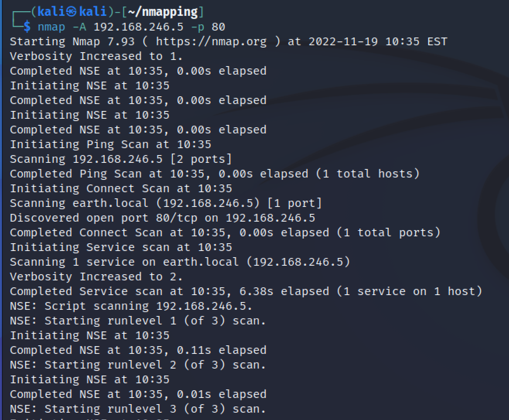Click the 'Initiating Ping Scan' line

click(x=111, y=144)
